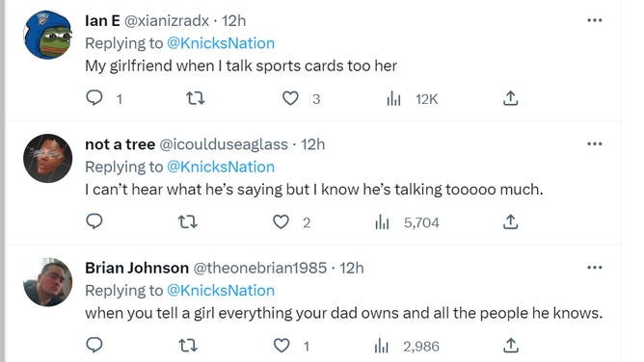Like Ian E's tweet
The height and width of the screenshot is (362, 644).
[290, 98]
